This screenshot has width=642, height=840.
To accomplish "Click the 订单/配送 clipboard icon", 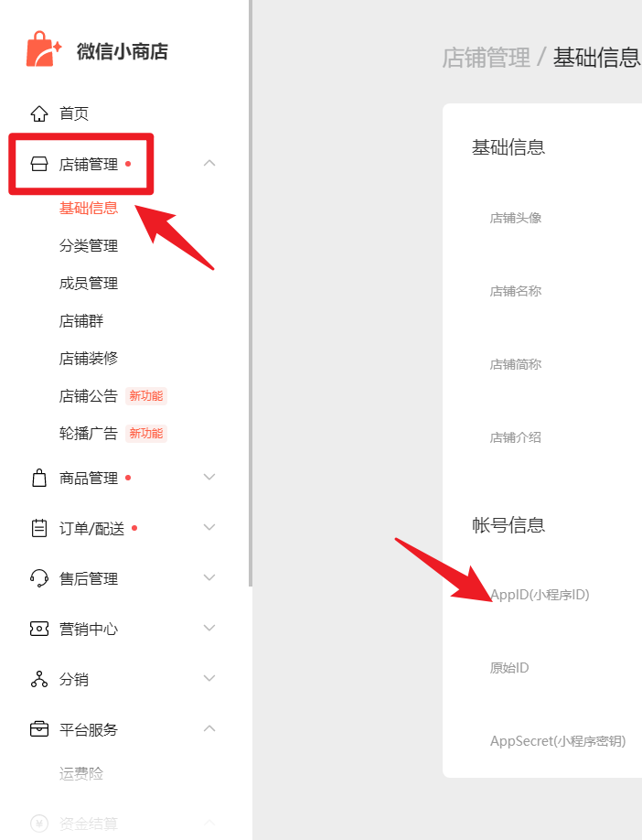I will [39, 528].
